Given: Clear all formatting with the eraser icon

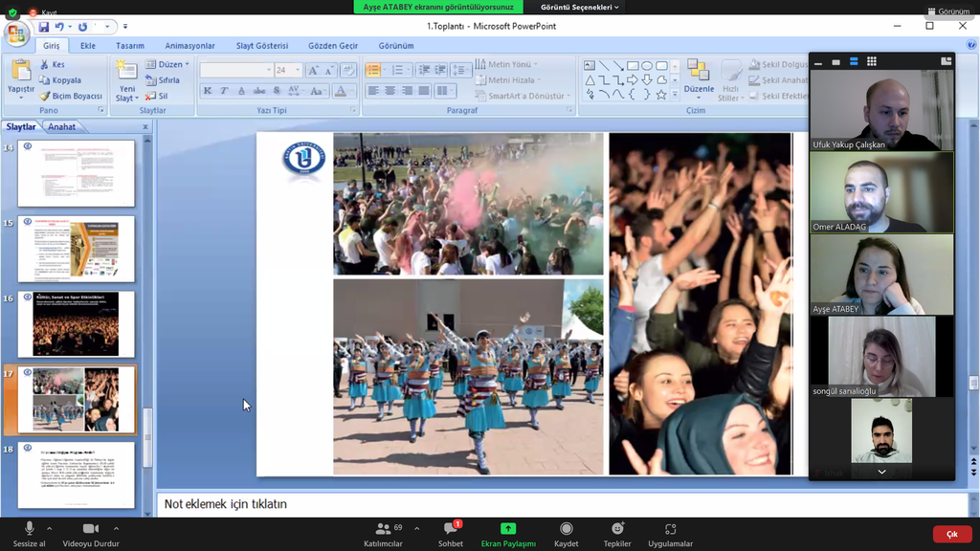Looking at the screenshot, I should (x=348, y=70).
